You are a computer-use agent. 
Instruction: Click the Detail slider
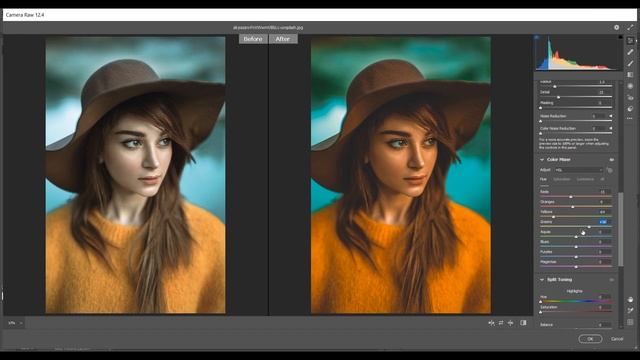click(x=576, y=97)
